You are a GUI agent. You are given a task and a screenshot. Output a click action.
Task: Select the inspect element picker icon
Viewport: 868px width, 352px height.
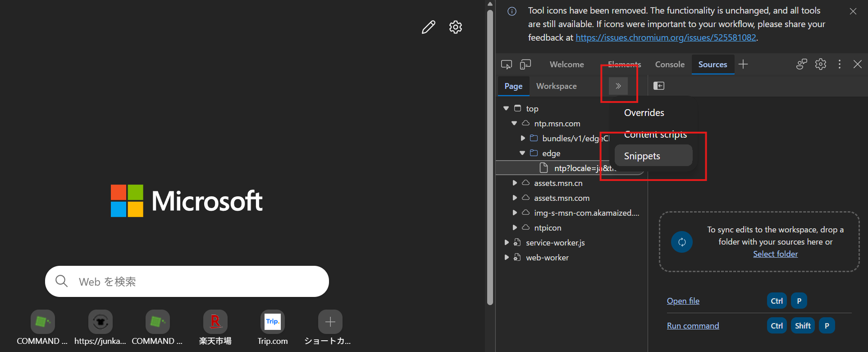[x=507, y=65]
